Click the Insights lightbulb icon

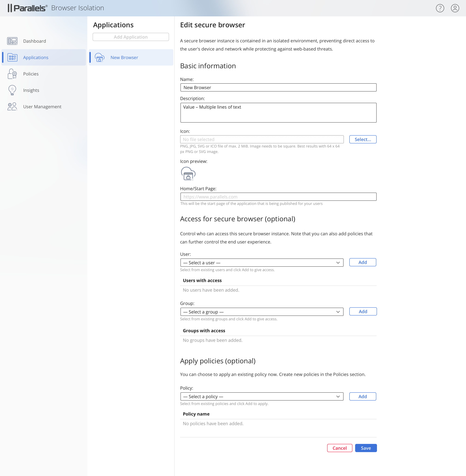tap(12, 90)
